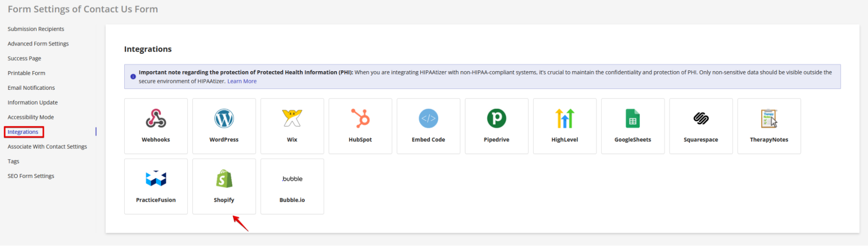Click the HighLevel label text
Viewport: 868px width, 246px height.
click(565, 140)
